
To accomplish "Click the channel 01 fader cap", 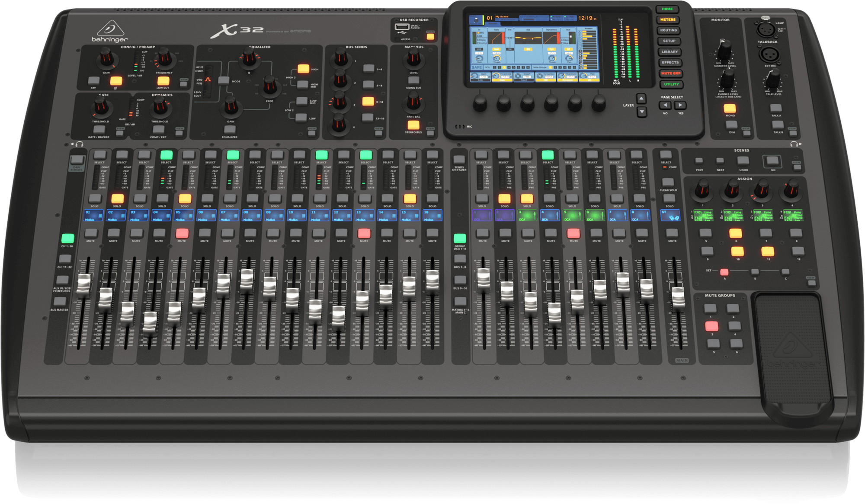I will tap(85, 285).
